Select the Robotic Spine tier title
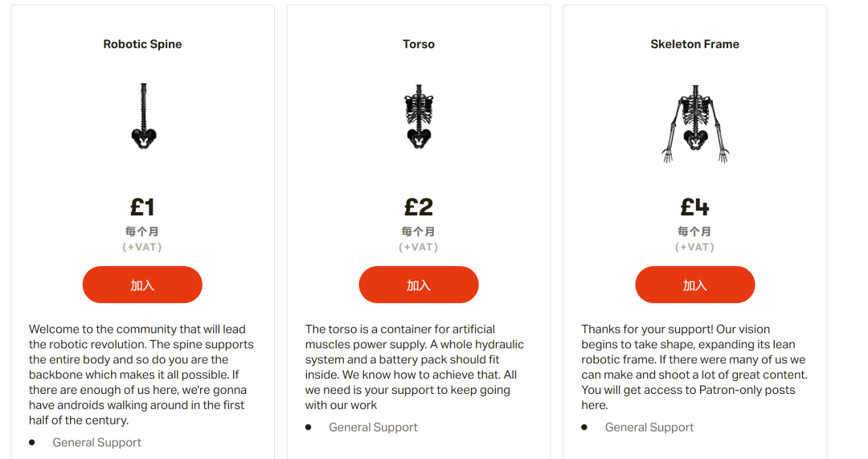 pyautogui.click(x=142, y=44)
